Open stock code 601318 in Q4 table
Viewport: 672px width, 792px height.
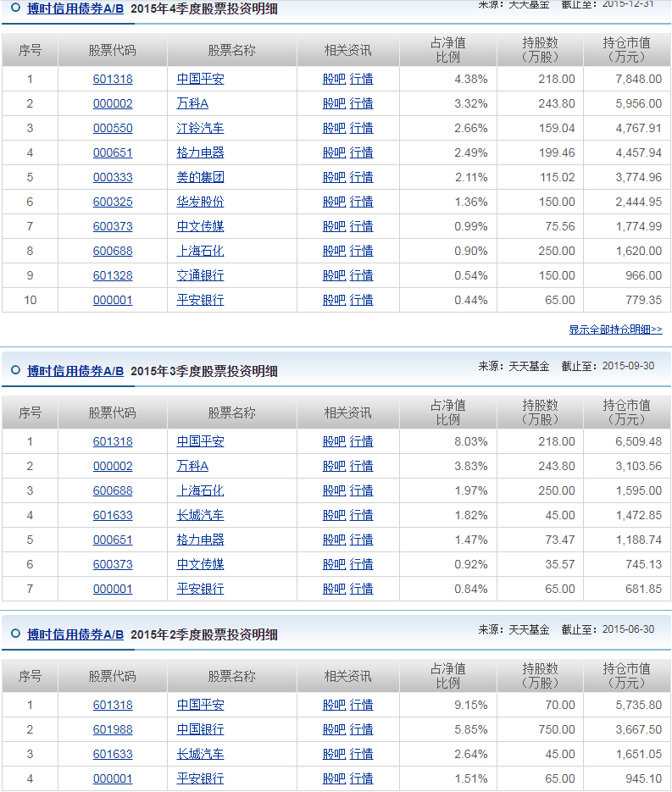pos(113,80)
